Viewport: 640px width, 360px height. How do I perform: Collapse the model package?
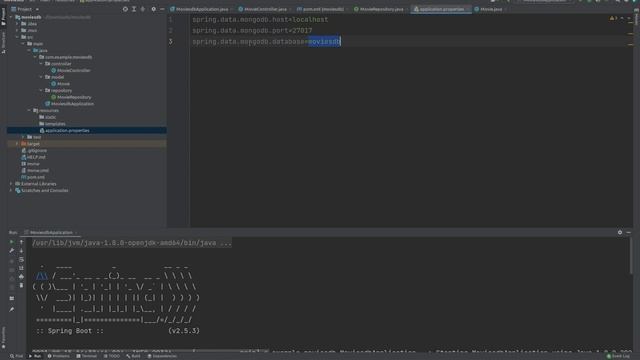click(x=41, y=77)
